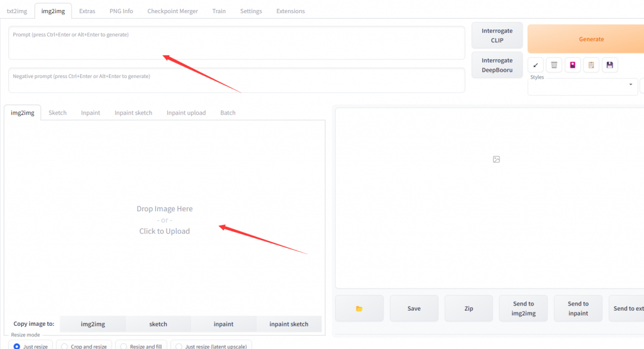Select the Sketch sub-tab
Image resolution: width=644 pixels, height=349 pixels.
tap(57, 113)
